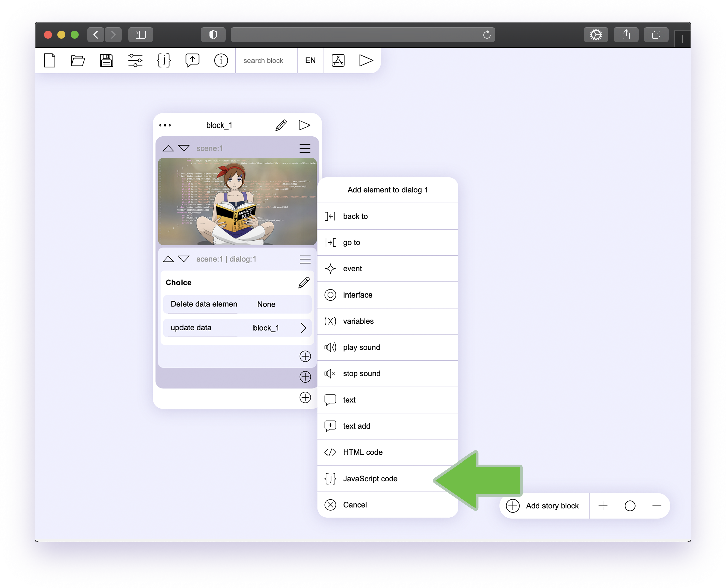
Task: Reload the page
Action: point(487,35)
